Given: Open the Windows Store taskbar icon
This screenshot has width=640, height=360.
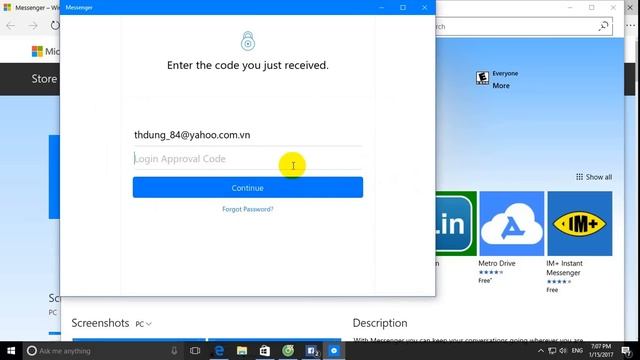Looking at the screenshot, I should click(264, 351).
